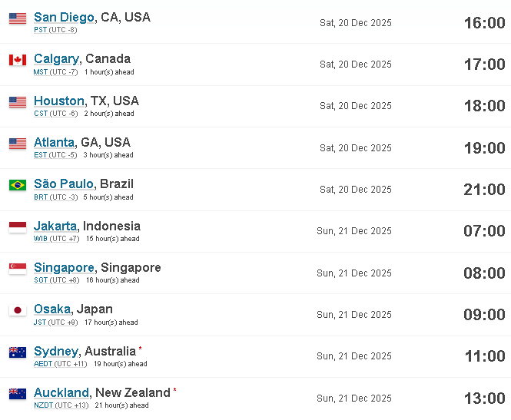Follow the São Paulo link
Screen dimensions: 511x420
[x=64, y=184]
